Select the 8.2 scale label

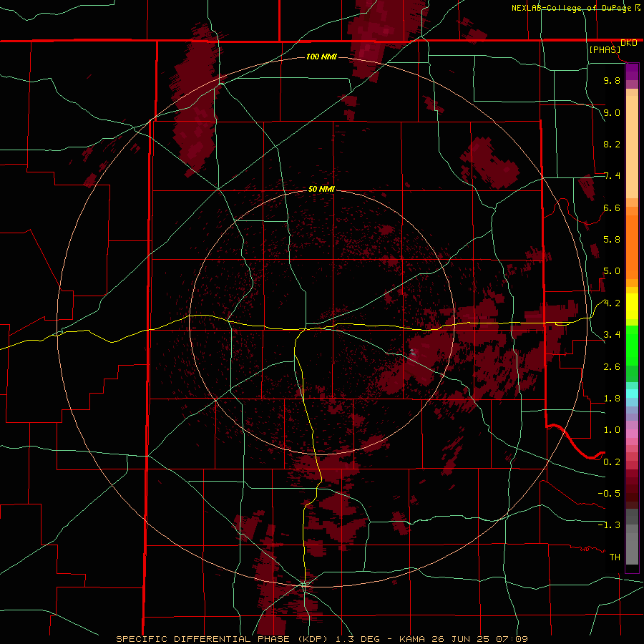click(x=612, y=144)
